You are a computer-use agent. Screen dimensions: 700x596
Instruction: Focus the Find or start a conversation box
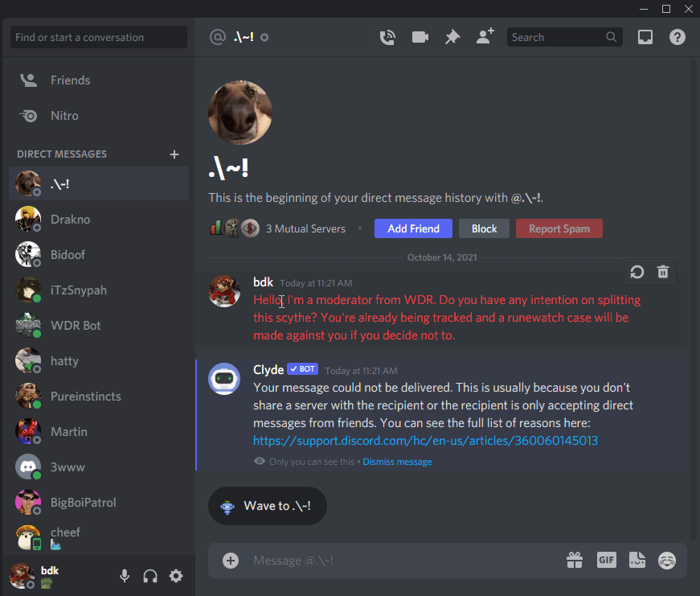coord(99,37)
